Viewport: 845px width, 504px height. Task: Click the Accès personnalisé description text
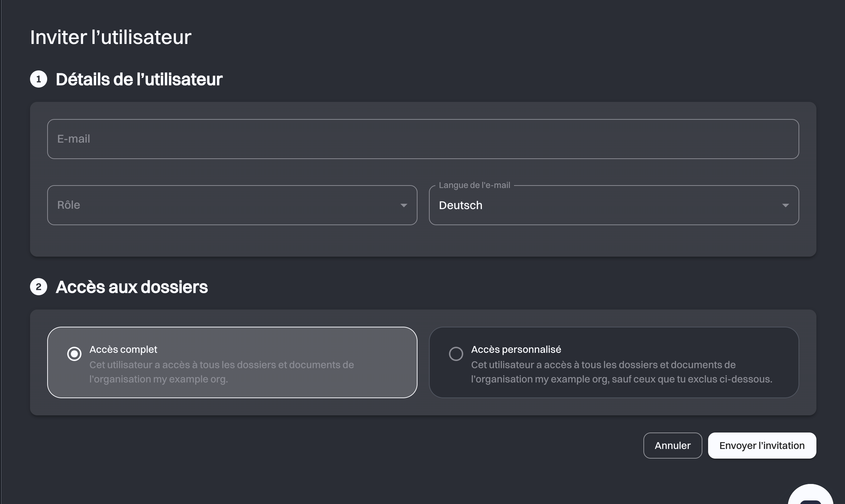click(x=622, y=372)
